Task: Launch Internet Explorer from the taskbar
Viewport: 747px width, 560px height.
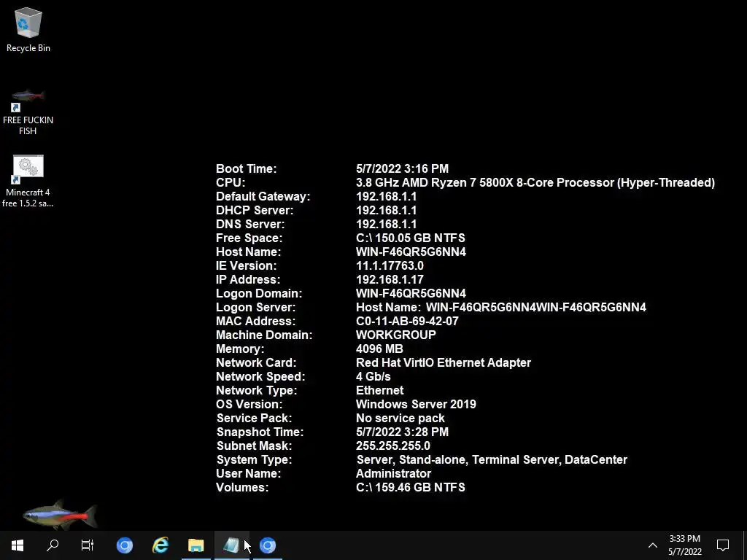Action: [160, 545]
